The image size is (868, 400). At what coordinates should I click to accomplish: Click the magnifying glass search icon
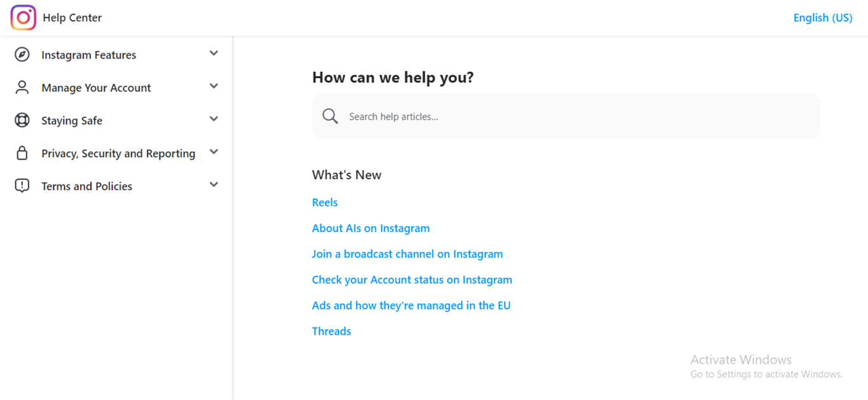(330, 116)
